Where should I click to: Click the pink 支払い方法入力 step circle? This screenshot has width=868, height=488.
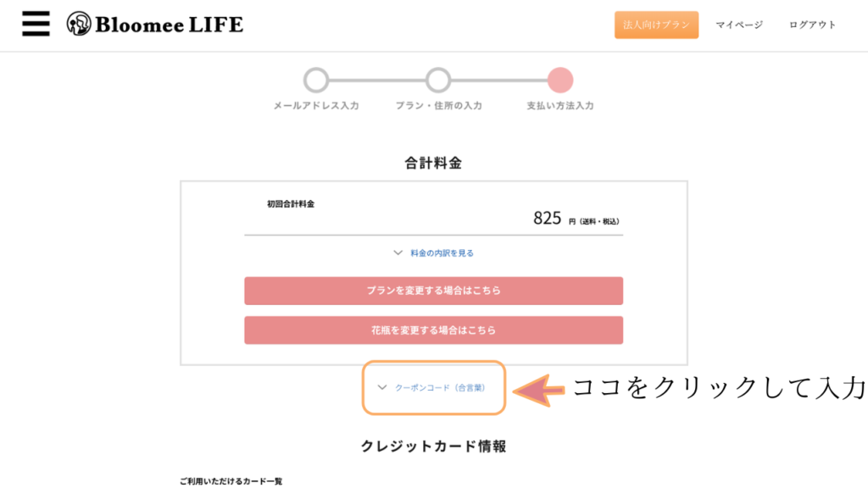coord(560,80)
